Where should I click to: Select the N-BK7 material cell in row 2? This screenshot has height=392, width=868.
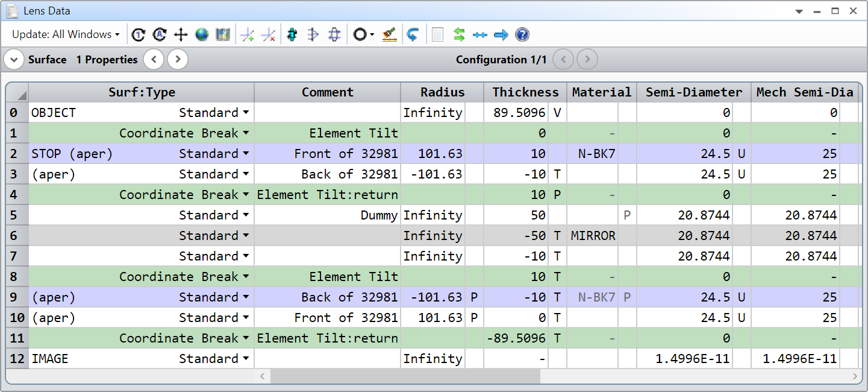tap(593, 154)
